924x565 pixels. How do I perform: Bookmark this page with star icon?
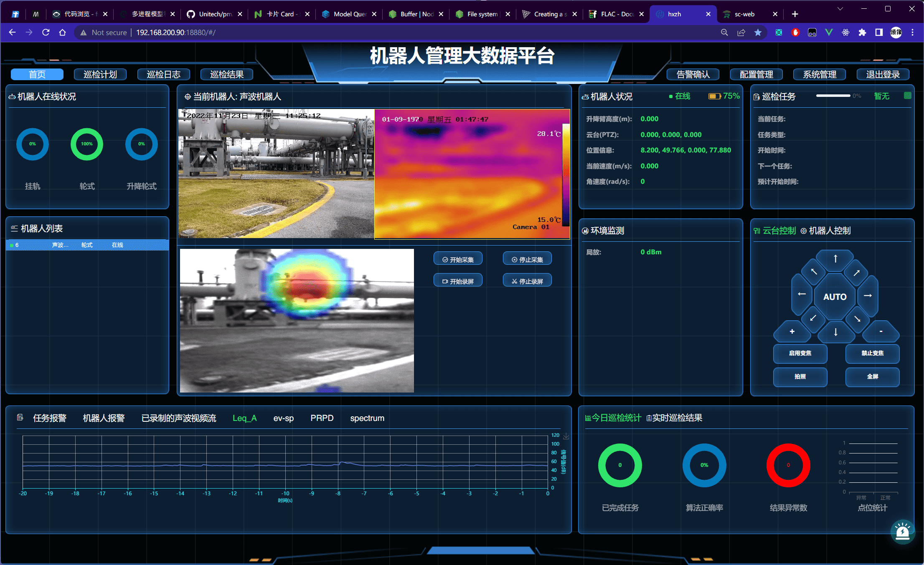(x=758, y=32)
